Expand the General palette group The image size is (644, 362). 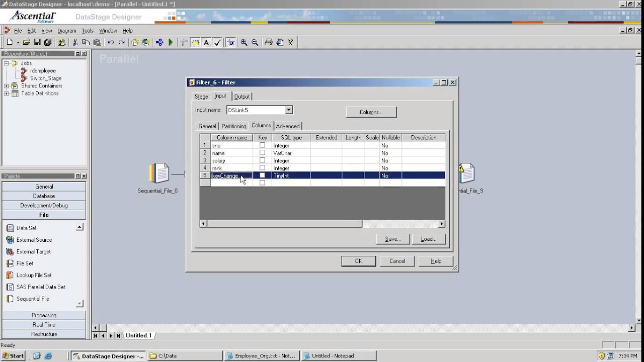[x=44, y=187]
